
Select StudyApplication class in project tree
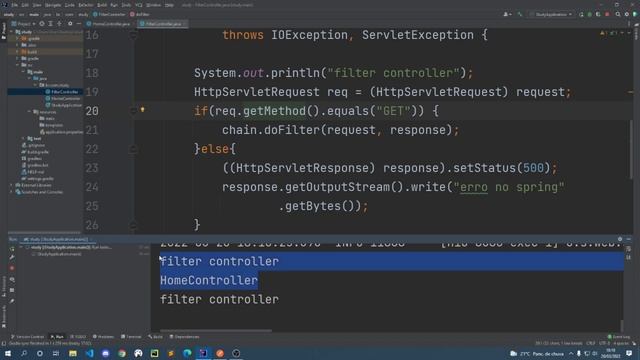tap(64, 105)
